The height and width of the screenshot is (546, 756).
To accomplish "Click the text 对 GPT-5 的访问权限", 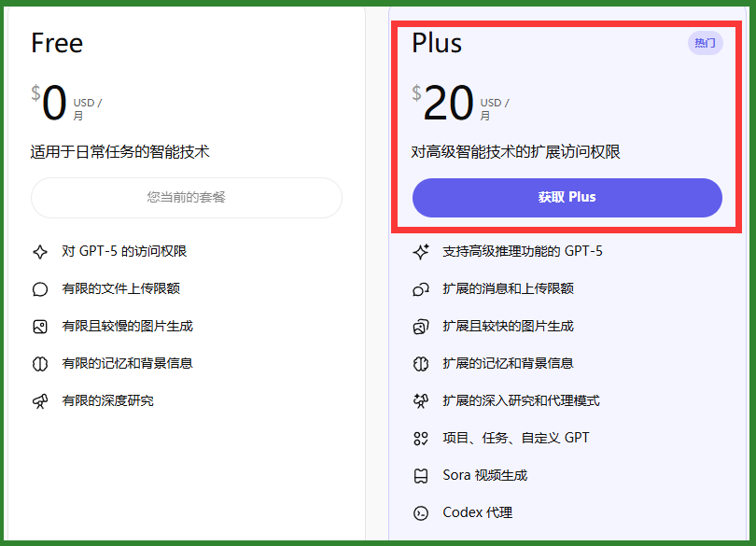I will [124, 251].
